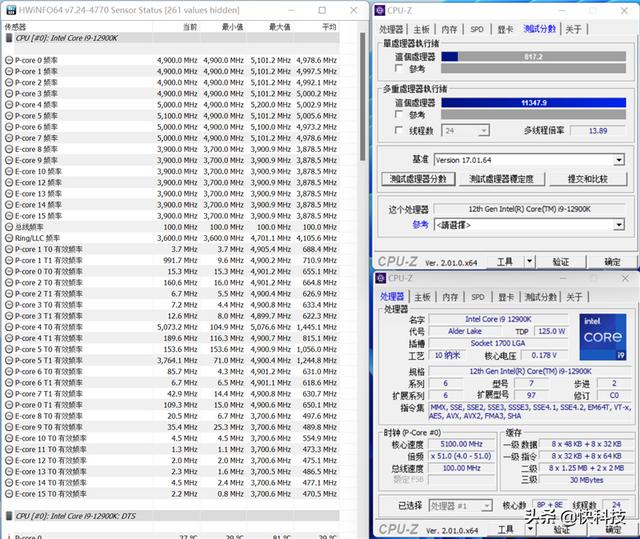This screenshot has height=539, width=640.
Task: Switch to 主板 tab in upper CPU-Z window
Action: (422, 29)
